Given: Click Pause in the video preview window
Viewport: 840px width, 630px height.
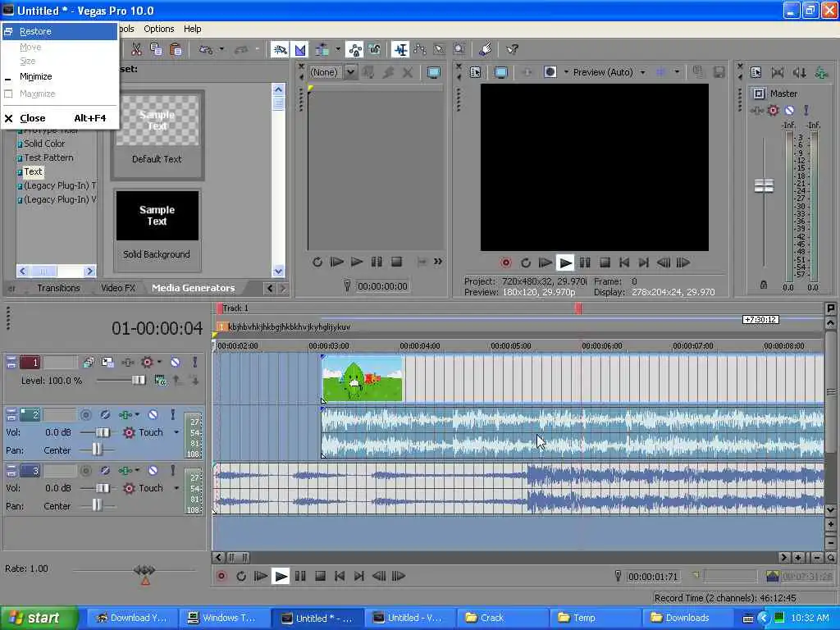Looking at the screenshot, I should tap(585, 262).
